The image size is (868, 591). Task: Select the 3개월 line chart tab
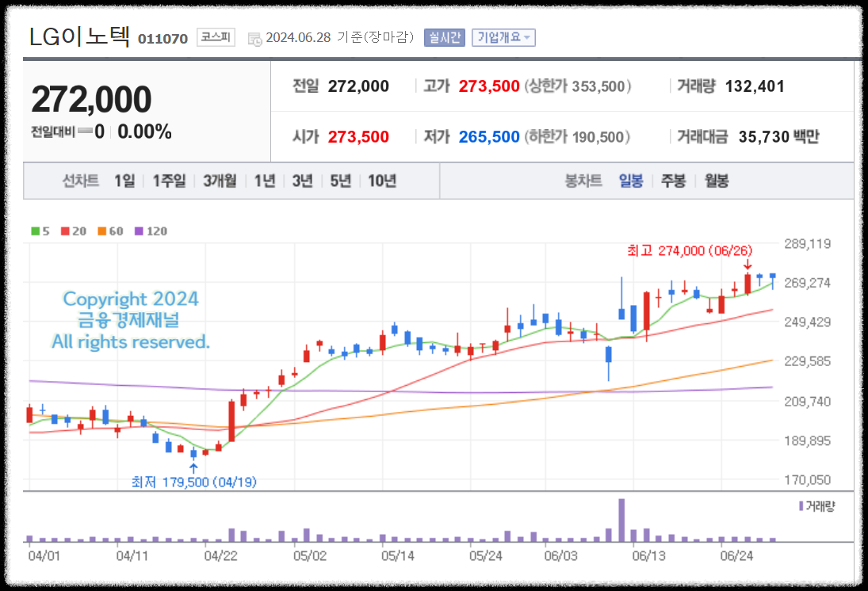[x=220, y=181]
